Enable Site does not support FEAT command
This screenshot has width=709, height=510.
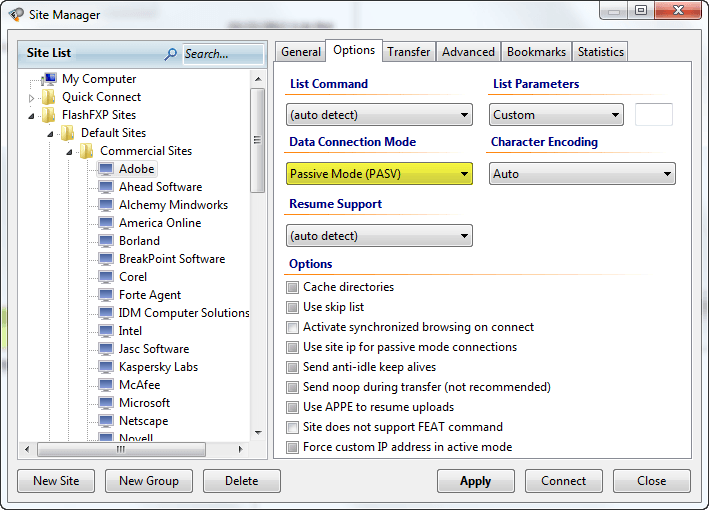[293, 427]
